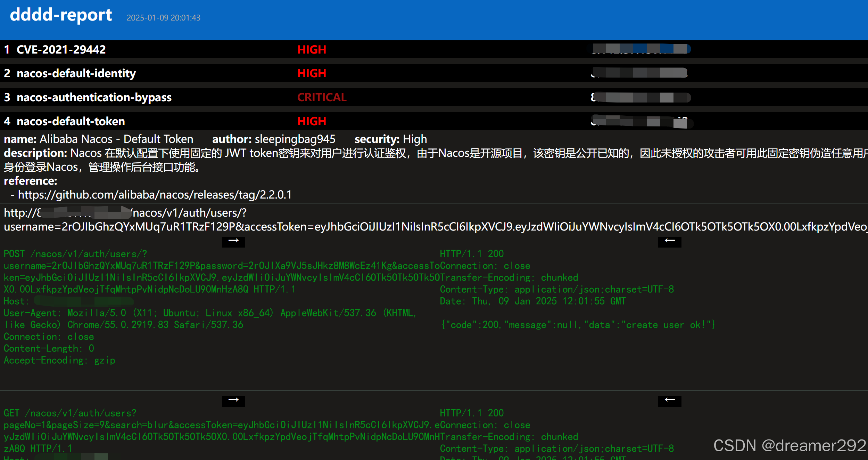Click the first left-arrow response icon
Screen dimensions: 868x460
tap(669, 241)
